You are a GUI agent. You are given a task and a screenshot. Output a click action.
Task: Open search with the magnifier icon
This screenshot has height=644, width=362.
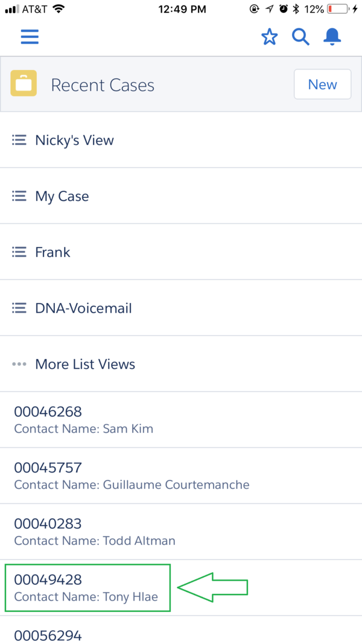coord(300,37)
